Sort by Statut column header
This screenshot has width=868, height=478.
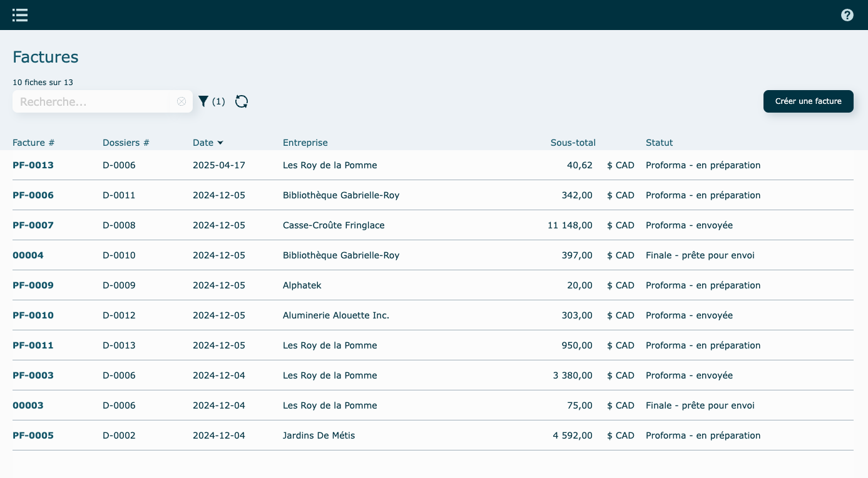coord(659,143)
